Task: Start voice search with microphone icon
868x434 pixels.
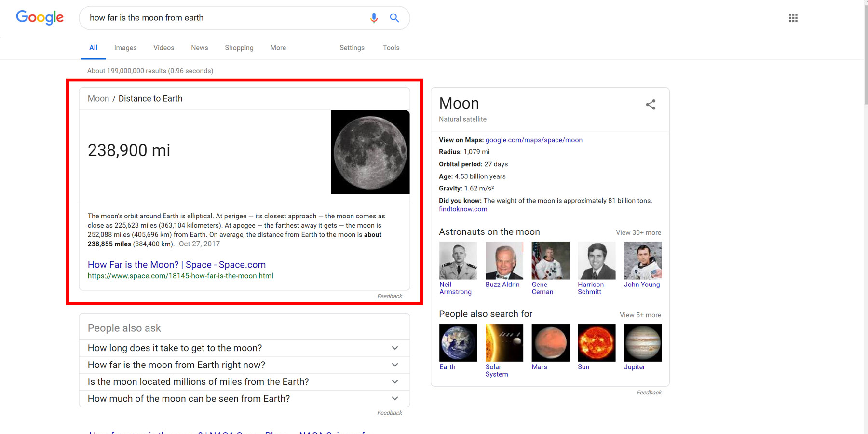Action: (x=374, y=18)
